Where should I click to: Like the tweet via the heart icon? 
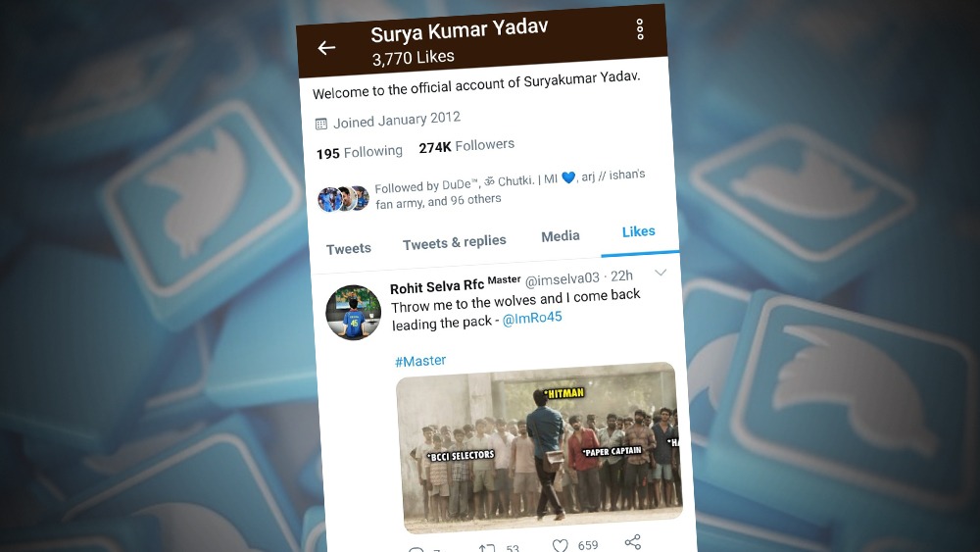click(560, 546)
